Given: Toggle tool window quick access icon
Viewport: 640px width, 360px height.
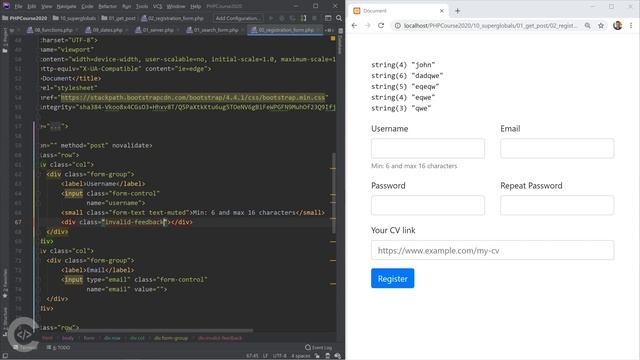Looking at the screenshot, I should click(5, 356).
